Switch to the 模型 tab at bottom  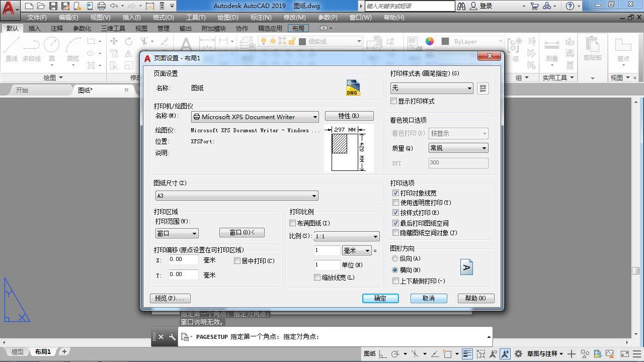coord(17,351)
